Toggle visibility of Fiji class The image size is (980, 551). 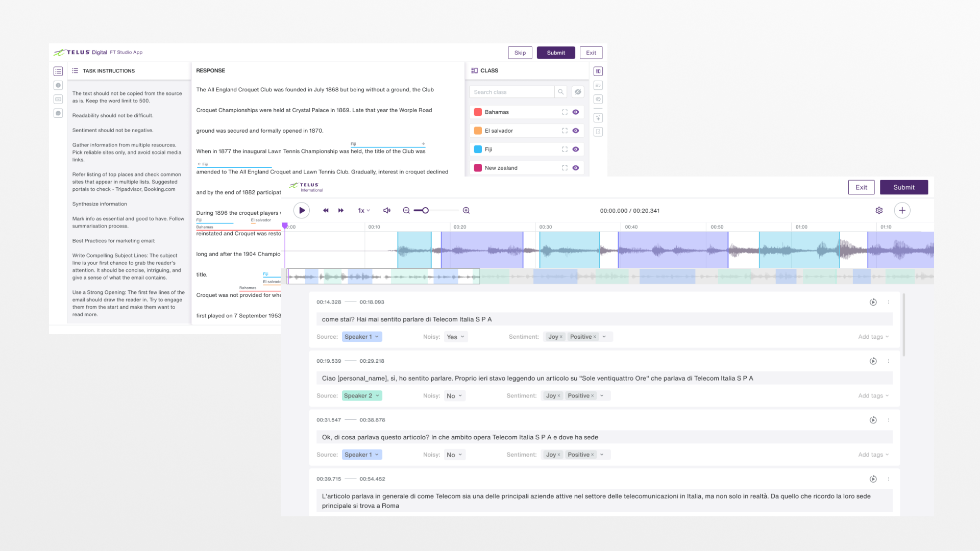(x=576, y=149)
